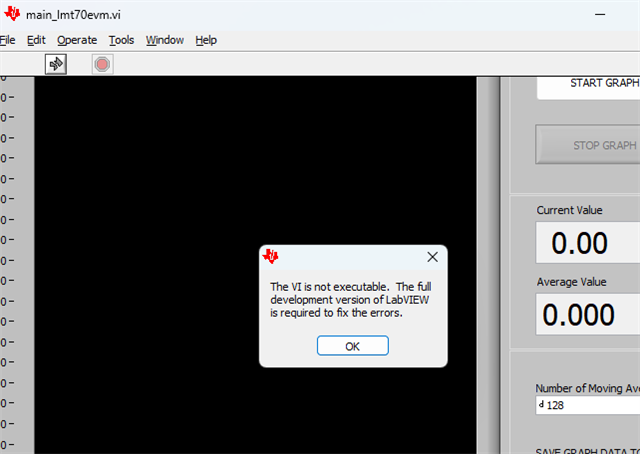Click the 'Number of Moving Ave' label
Viewport: 640px width, 454px height.
tap(588, 388)
